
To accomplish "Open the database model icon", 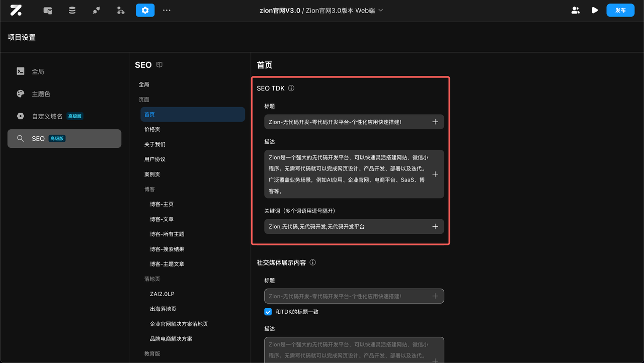I will pos(72,10).
